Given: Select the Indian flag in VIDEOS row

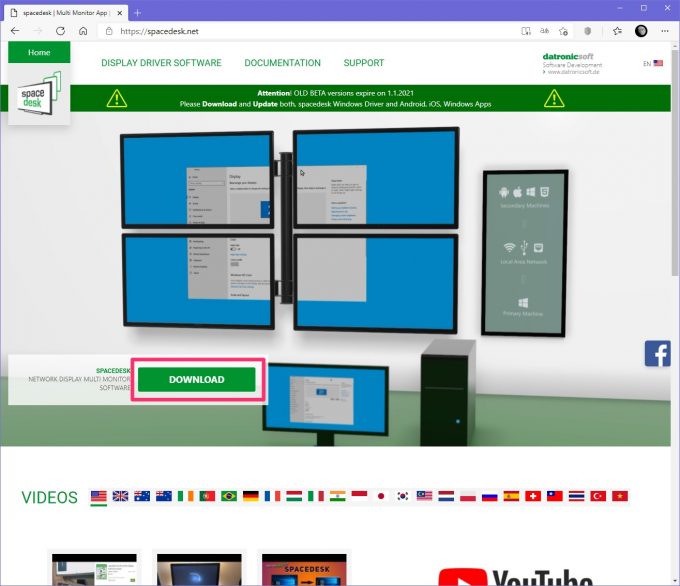Looking at the screenshot, I should [x=337, y=496].
